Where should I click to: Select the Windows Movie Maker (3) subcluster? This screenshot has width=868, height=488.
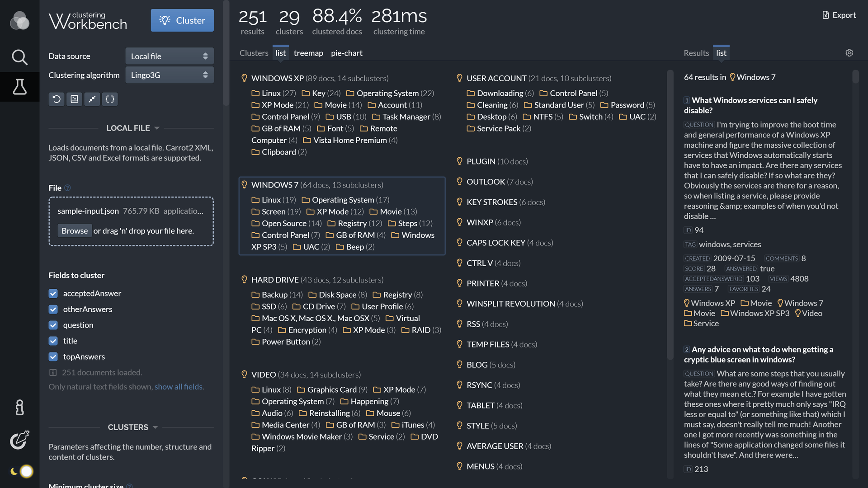pos(302,436)
